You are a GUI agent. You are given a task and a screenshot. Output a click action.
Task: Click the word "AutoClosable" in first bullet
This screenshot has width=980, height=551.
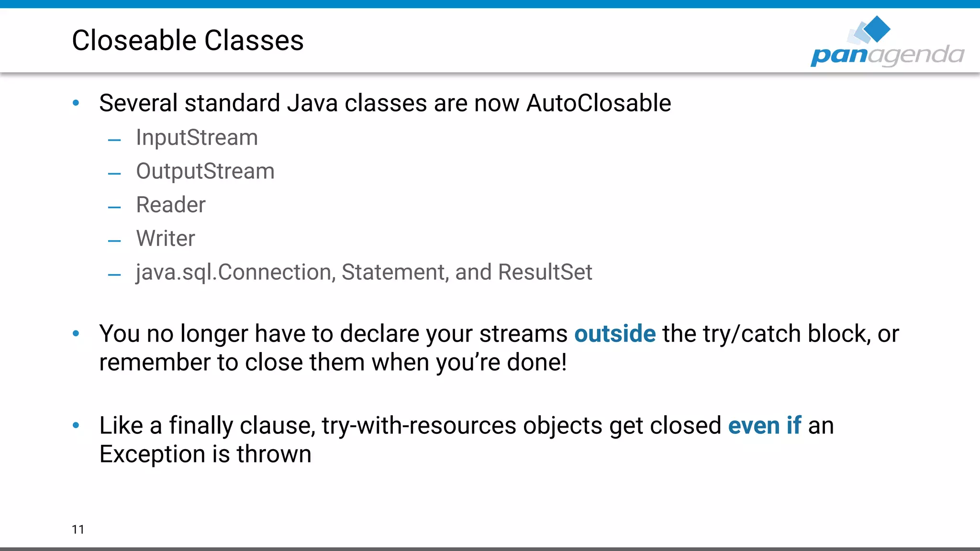pyautogui.click(x=599, y=103)
